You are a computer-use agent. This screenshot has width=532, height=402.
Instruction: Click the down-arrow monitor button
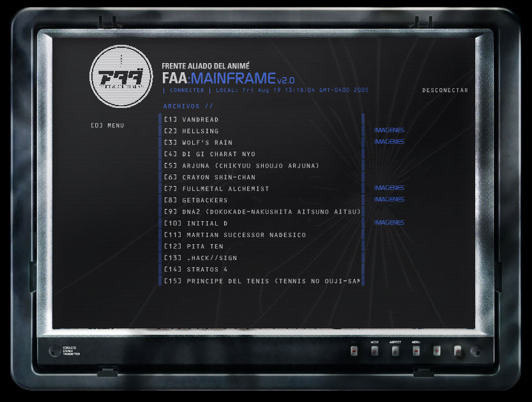[x=437, y=351]
